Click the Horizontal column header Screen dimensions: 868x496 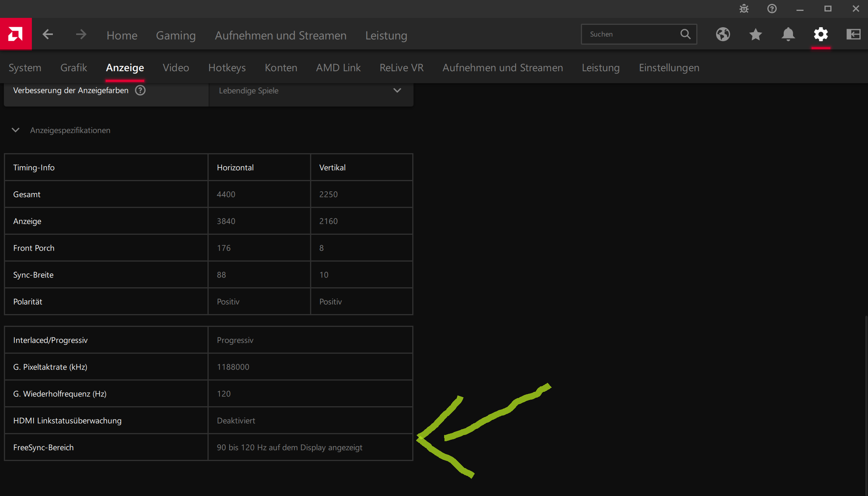pyautogui.click(x=235, y=168)
